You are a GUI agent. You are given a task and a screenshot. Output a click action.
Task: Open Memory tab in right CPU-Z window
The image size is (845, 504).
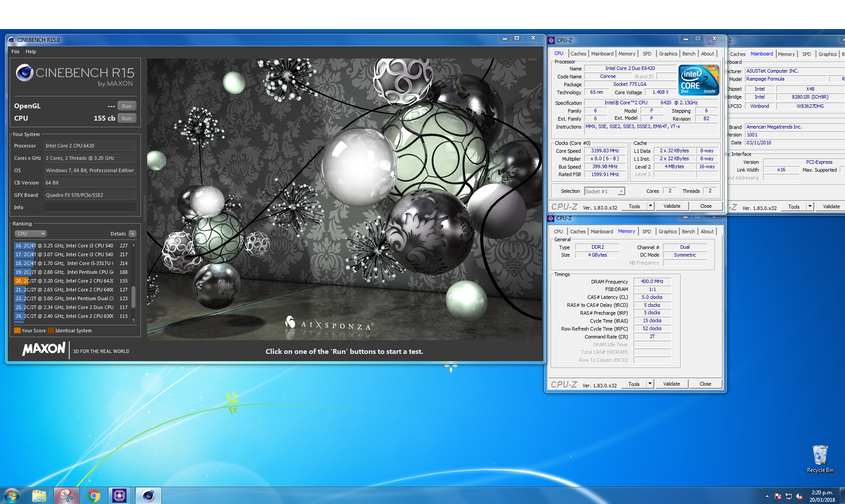click(x=786, y=54)
